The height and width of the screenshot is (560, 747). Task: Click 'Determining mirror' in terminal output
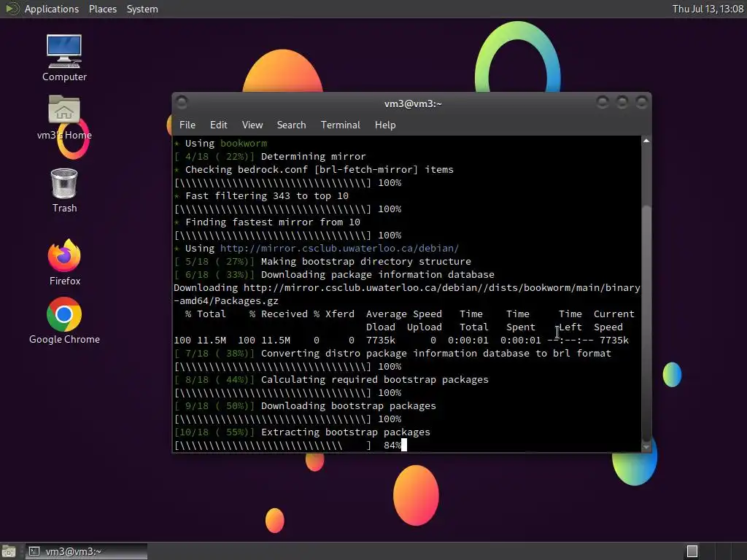[x=314, y=156]
